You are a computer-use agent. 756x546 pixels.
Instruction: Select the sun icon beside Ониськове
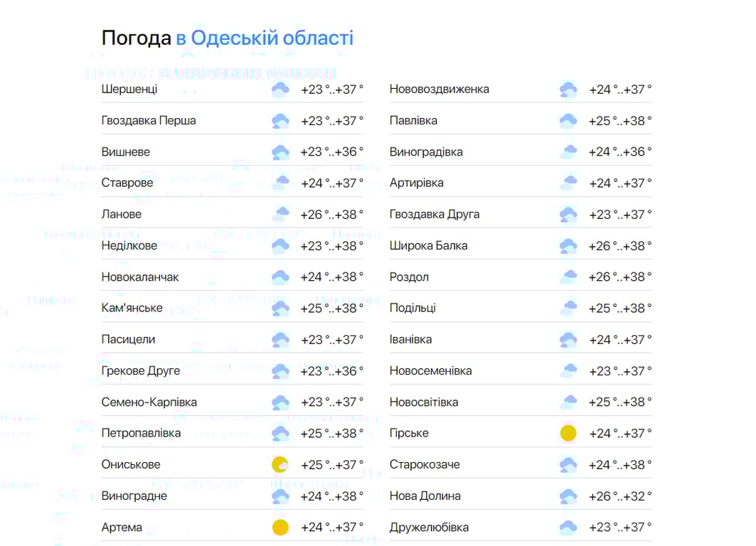[x=280, y=464]
